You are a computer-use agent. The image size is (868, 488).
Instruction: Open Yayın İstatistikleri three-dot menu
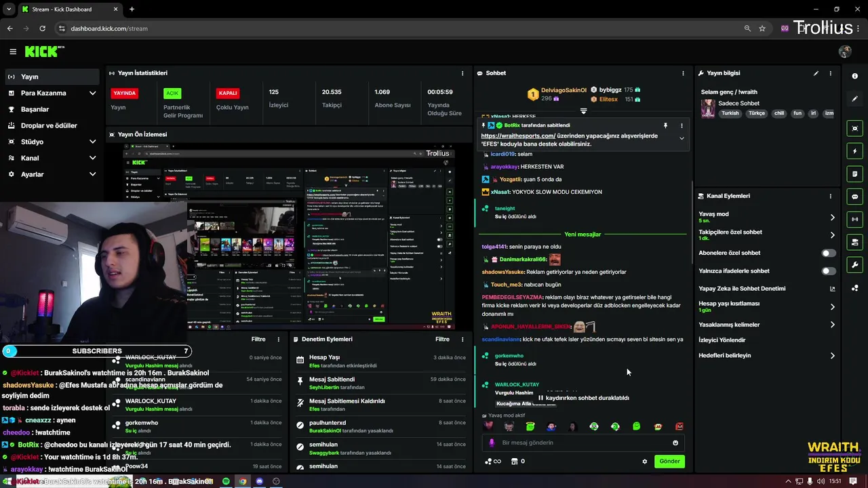point(462,73)
